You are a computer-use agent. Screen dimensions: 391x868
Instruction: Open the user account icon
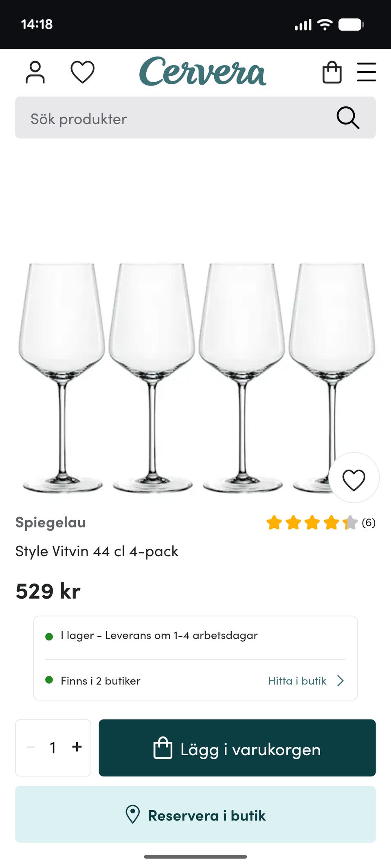click(35, 72)
